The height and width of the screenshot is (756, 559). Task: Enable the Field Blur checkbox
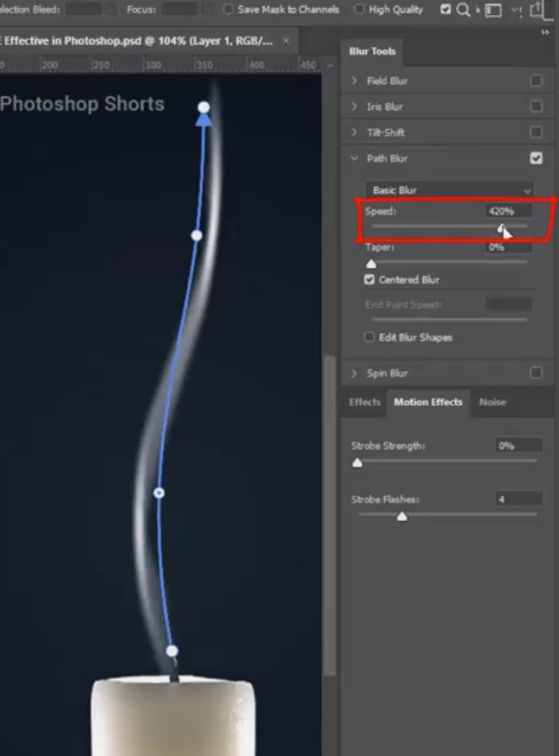[536, 81]
